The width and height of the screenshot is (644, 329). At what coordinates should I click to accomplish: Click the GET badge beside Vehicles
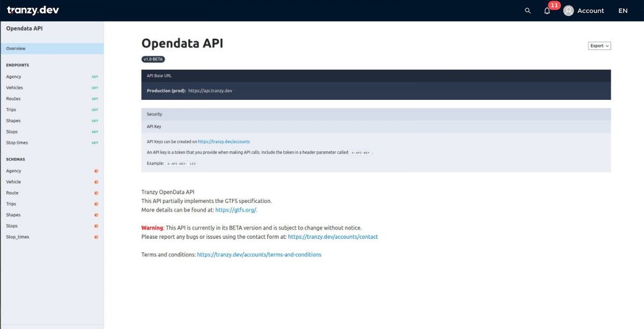click(94, 88)
